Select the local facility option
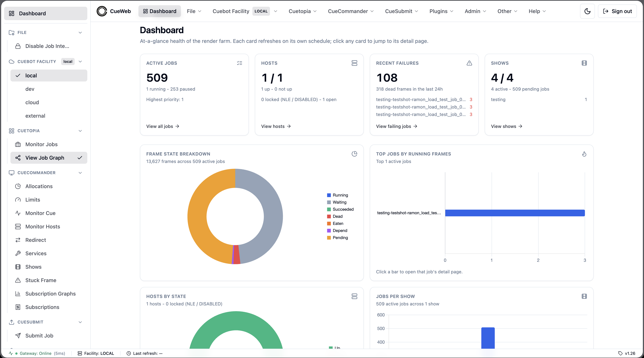 49,76
